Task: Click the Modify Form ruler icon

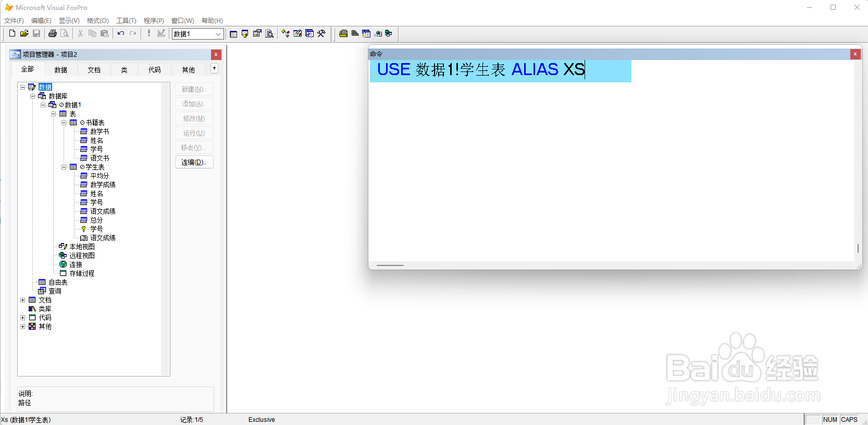Action: tap(161, 33)
